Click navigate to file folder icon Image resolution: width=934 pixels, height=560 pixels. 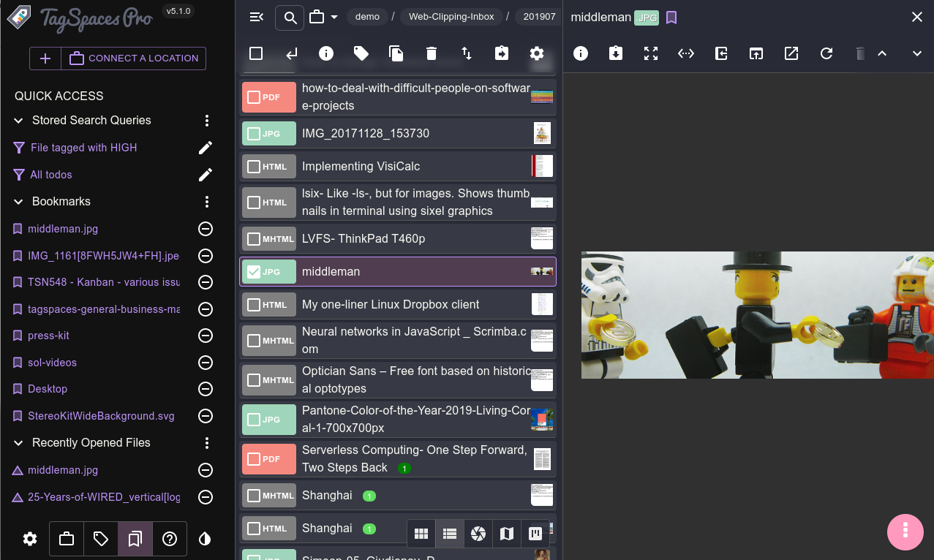[721, 53]
